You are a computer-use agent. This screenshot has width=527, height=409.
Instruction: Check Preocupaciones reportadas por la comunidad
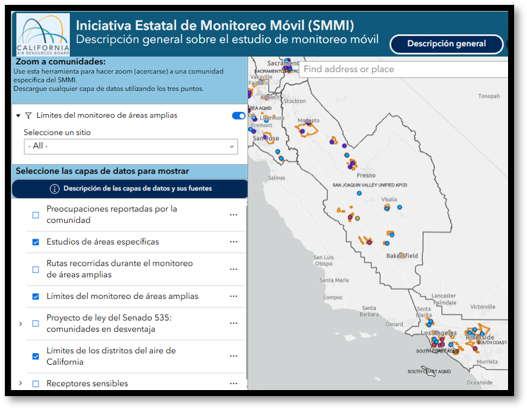36,215
